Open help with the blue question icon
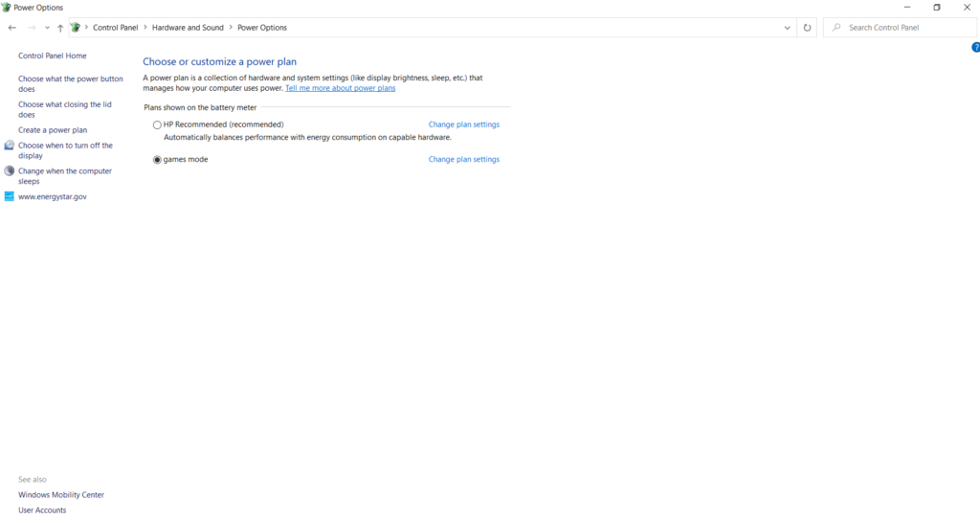Image resolution: width=980 pixels, height=519 pixels. (x=975, y=48)
